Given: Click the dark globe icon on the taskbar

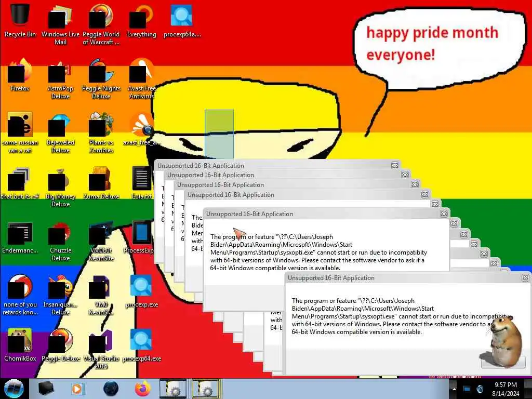Looking at the screenshot, I should pyautogui.click(x=111, y=389).
